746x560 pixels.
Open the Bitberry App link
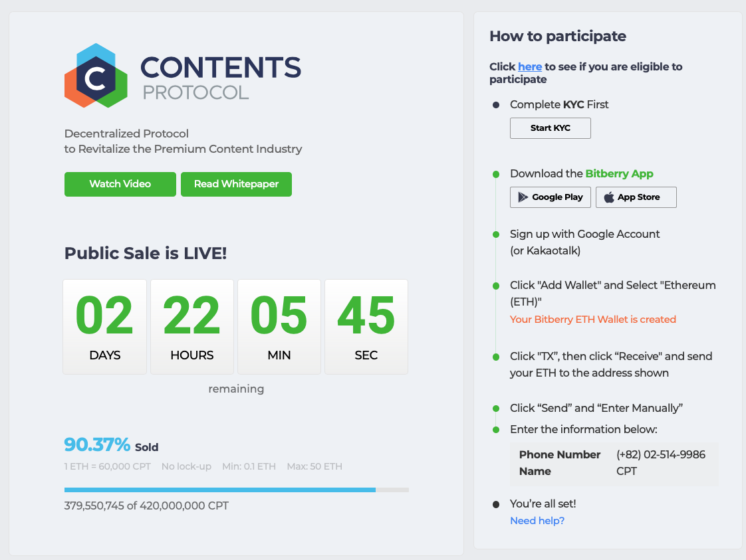click(x=619, y=173)
